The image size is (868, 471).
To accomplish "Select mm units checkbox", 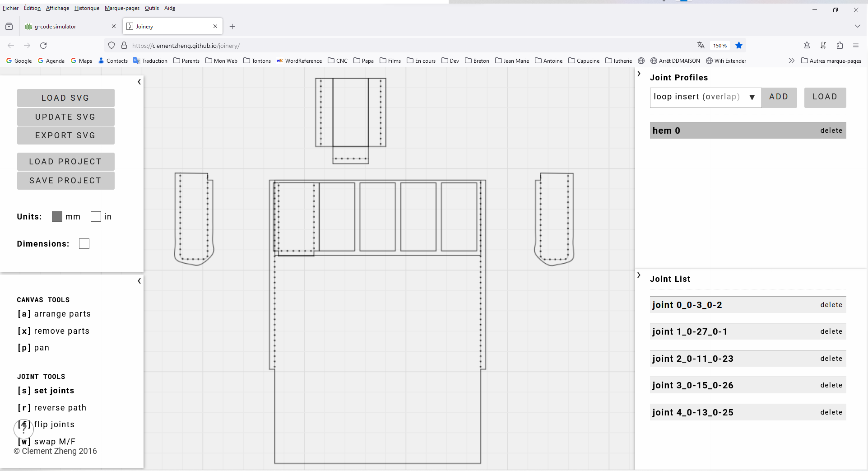I will pyautogui.click(x=57, y=217).
